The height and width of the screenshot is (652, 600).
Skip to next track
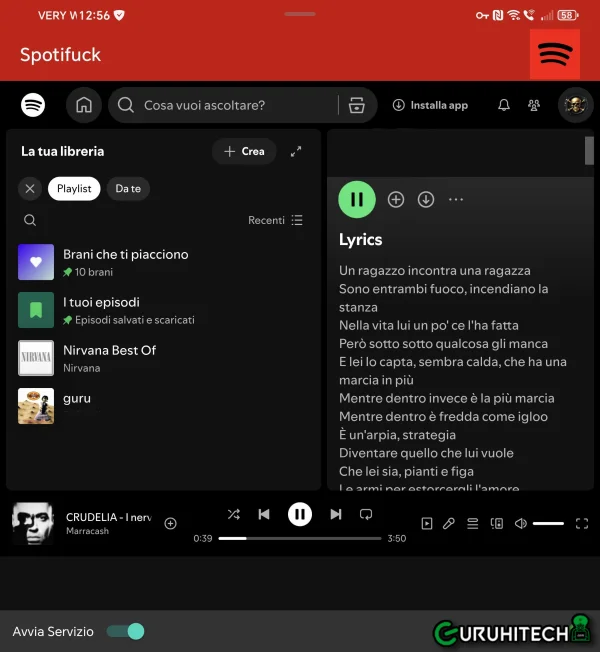336,515
